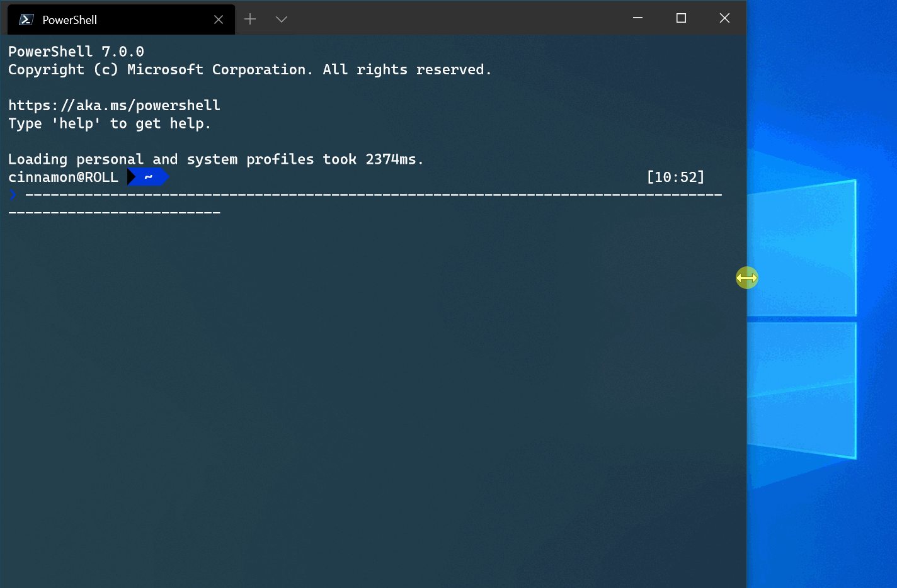Image resolution: width=897 pixels, height=588 pixels.
Task: Close the PowerShell tab with its X
Action: point(218,20)
